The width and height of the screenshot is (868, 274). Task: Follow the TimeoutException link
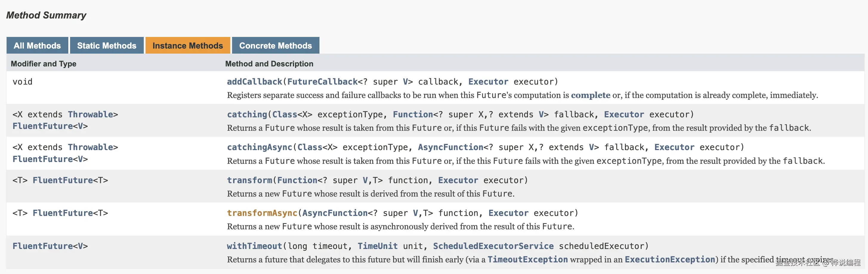coord(527,259)
